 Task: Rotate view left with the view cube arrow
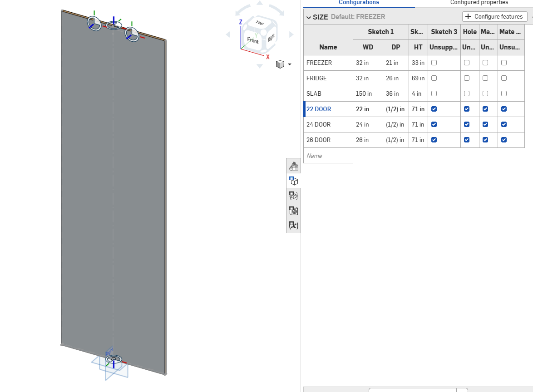[228, 34]
